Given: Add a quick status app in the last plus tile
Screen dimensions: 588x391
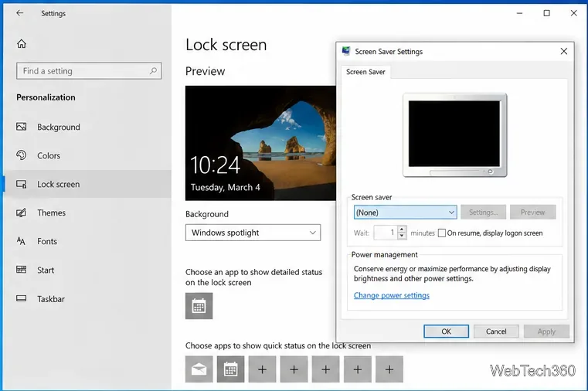Looking at the screenshot, I should click(389, 369).
